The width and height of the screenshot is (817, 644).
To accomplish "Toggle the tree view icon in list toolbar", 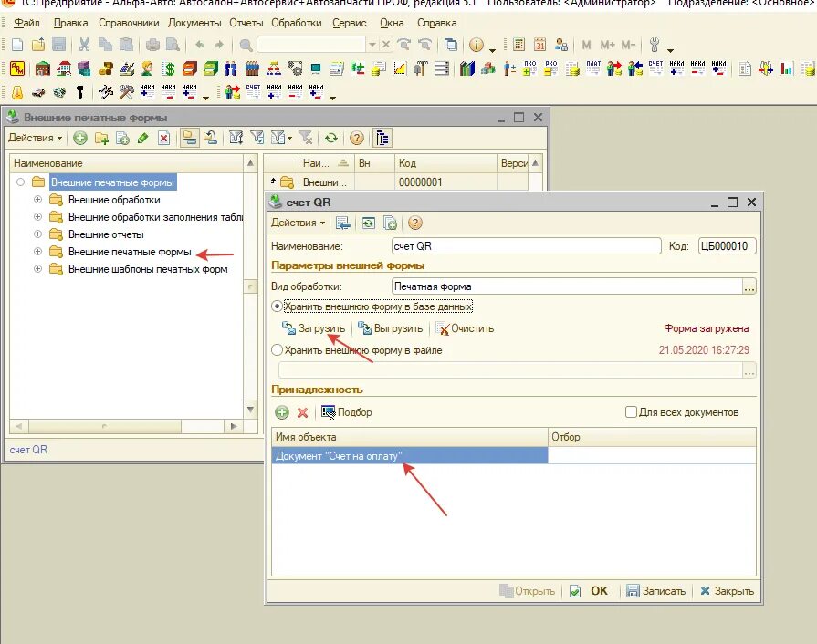I will (382, 138).
